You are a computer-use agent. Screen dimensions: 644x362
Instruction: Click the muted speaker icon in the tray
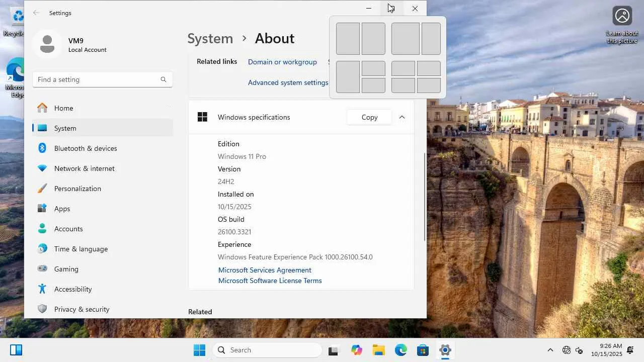click(x=579, y=350)
